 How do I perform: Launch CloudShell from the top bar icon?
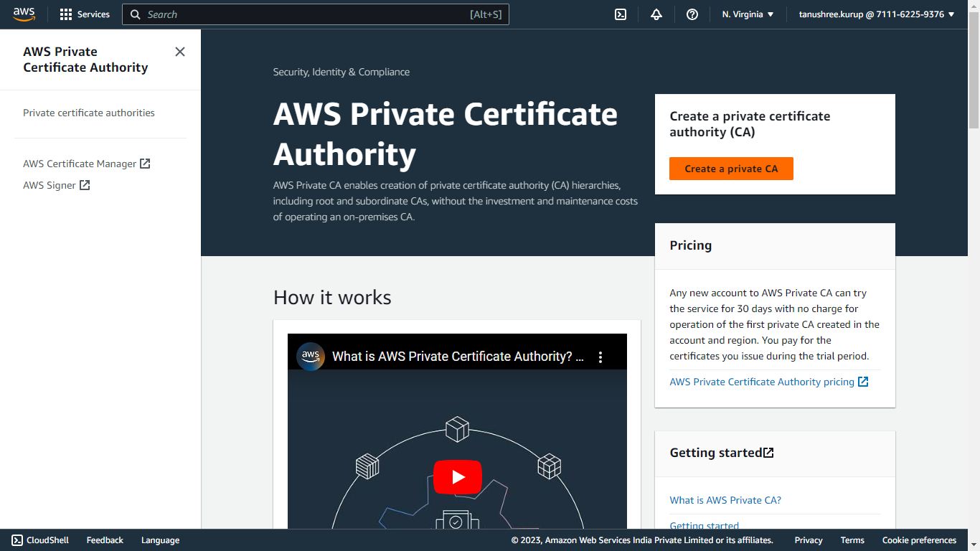pos(621,14)
